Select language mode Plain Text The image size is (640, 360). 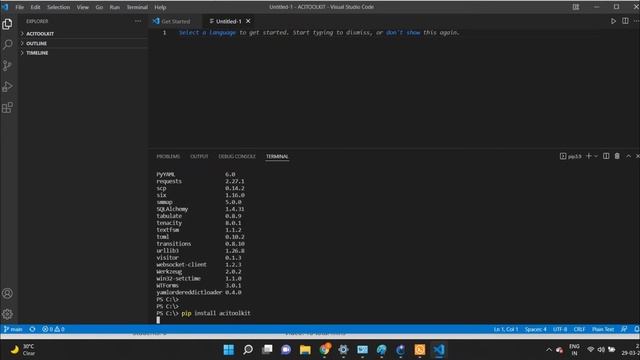click(603, 329)
